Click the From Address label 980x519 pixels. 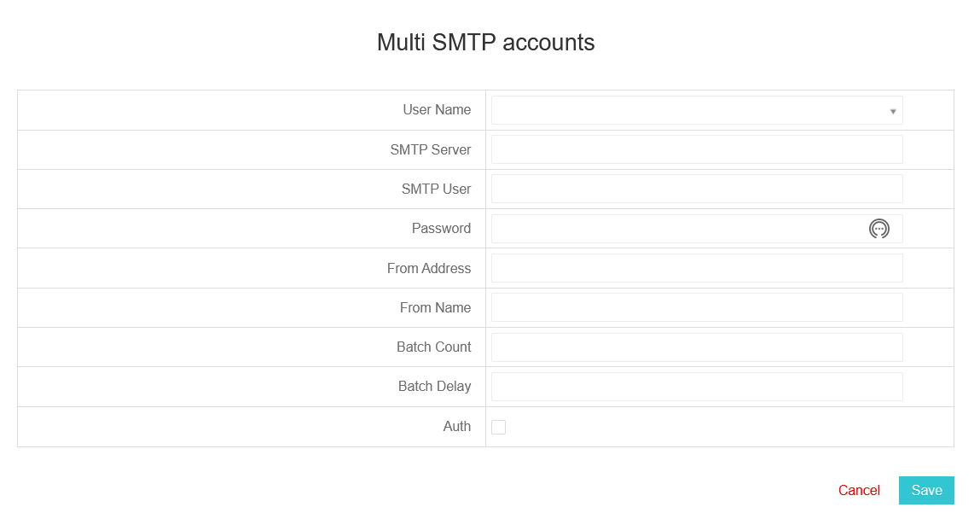coord(429,268)
